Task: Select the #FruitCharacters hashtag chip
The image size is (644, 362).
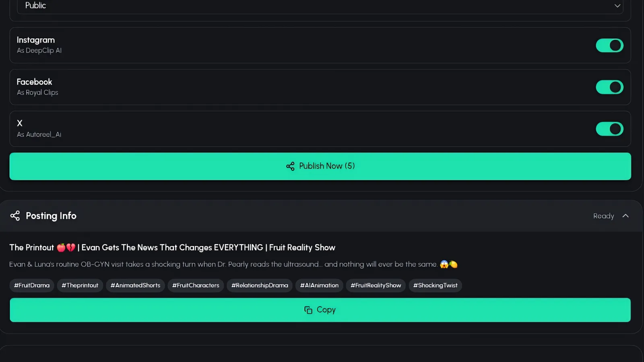Action: point(196,286)
